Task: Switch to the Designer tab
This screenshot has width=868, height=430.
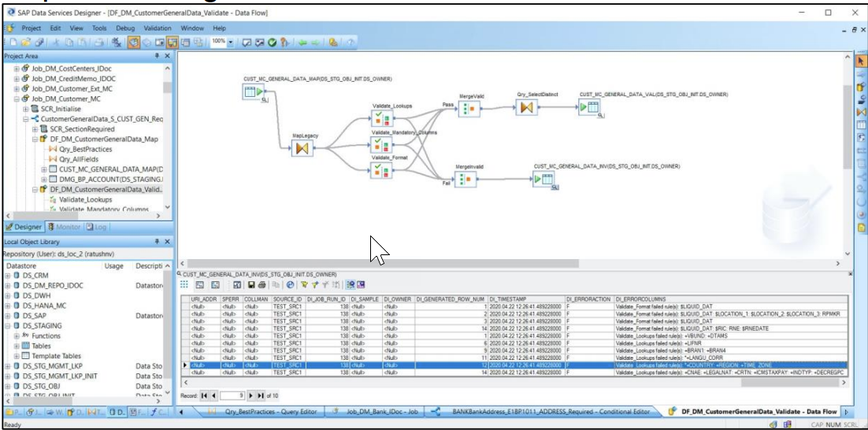Action: pos(24,227)
